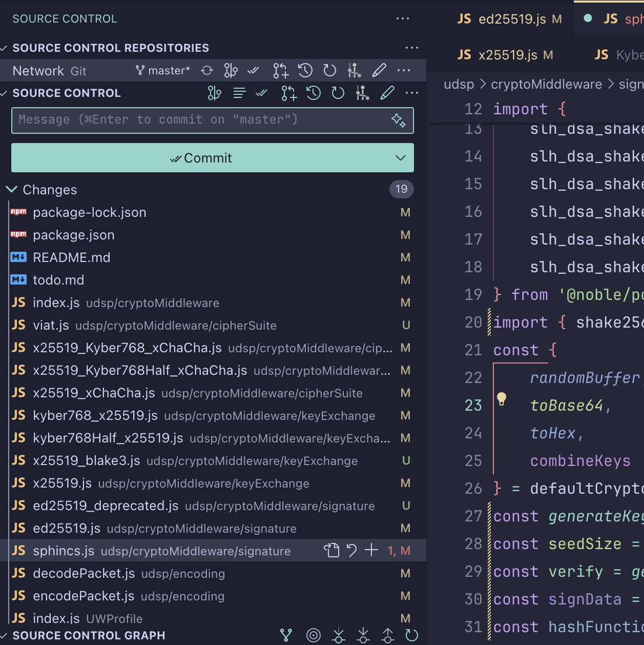644x645 pixels.
Task: Open compare icon in Source Control header
Action: click(363, 94)
